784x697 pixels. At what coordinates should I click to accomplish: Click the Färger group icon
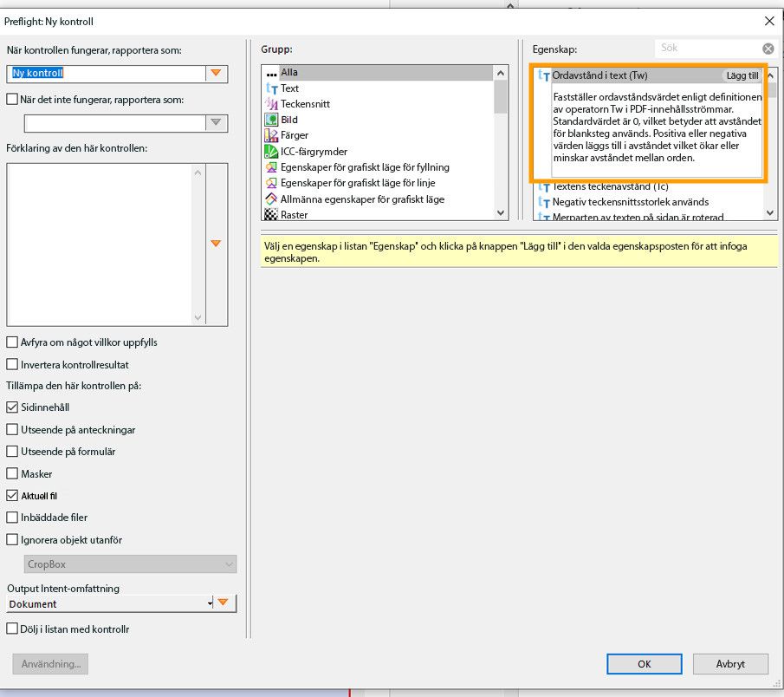click(271, 135)
